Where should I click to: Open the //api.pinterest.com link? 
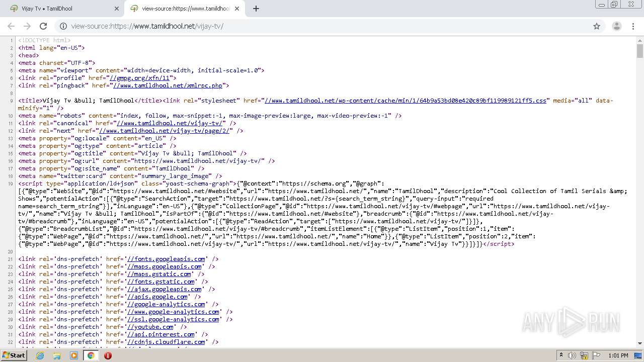(x=160, y=334)
